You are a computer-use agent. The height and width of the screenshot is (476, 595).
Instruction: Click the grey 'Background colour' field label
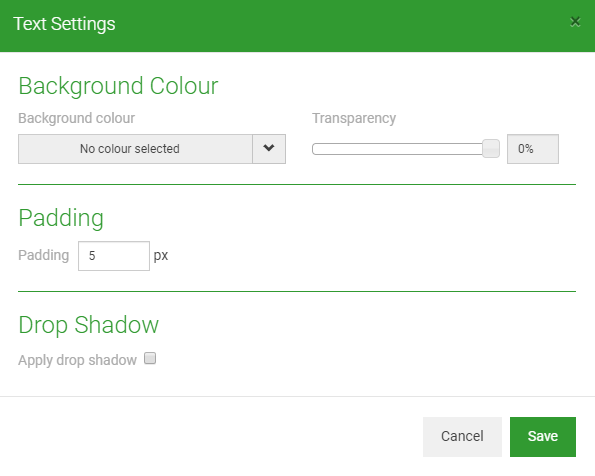76,118
